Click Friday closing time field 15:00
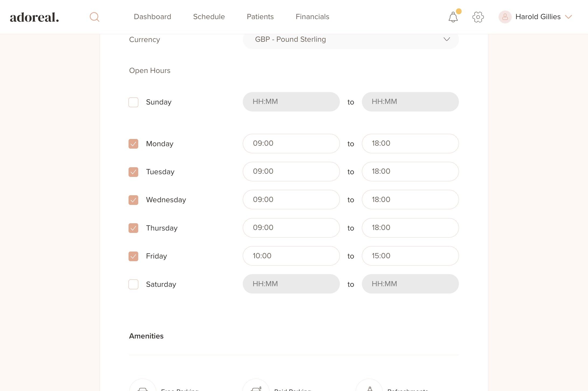This screenshot has width=588, height=391. (x=410, y=256)
